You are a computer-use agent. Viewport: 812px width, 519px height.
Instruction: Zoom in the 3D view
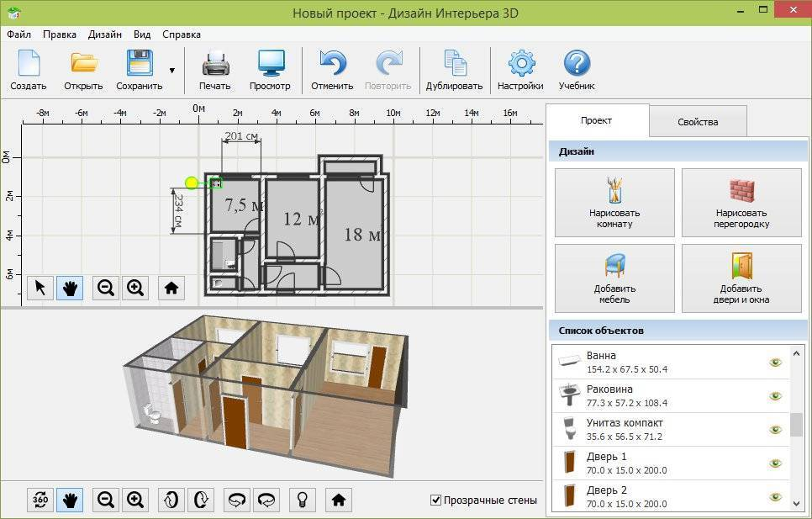coord(135,500)
